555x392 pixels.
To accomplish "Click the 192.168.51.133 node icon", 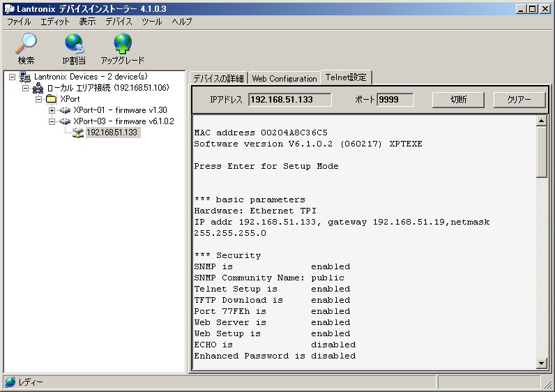I will coord(78,133).
